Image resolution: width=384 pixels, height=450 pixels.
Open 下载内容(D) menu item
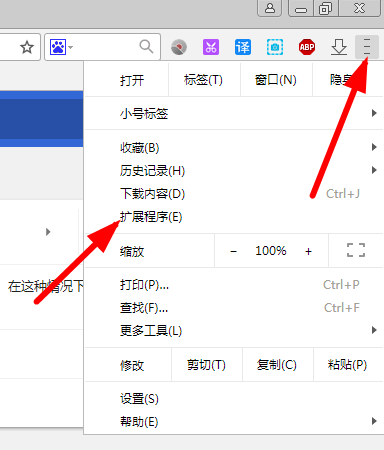(x=234, y=194)
